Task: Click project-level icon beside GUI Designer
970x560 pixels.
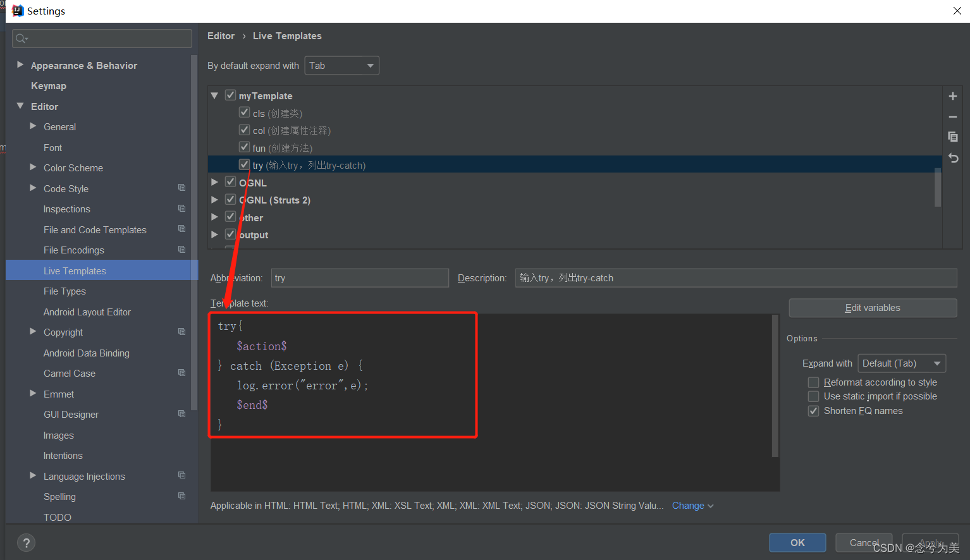Action: (181, 414)
